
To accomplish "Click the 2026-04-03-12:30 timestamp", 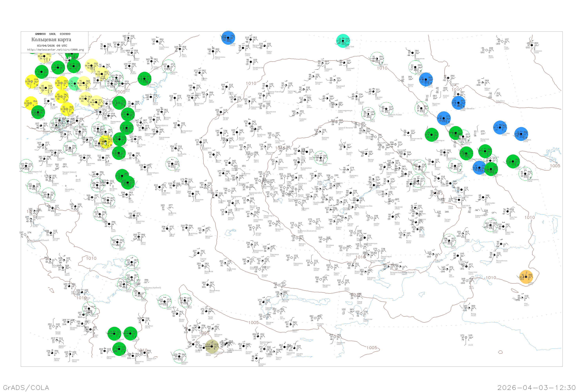I will [x=536, y=387].
